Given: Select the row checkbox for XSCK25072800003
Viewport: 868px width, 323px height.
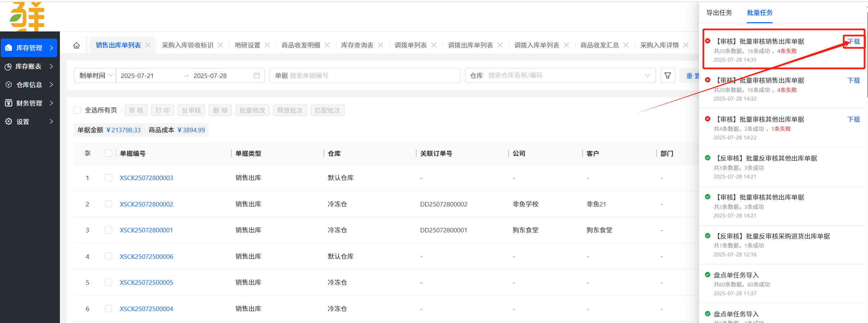Looking at the screenshot, I should tap(108, 178).
